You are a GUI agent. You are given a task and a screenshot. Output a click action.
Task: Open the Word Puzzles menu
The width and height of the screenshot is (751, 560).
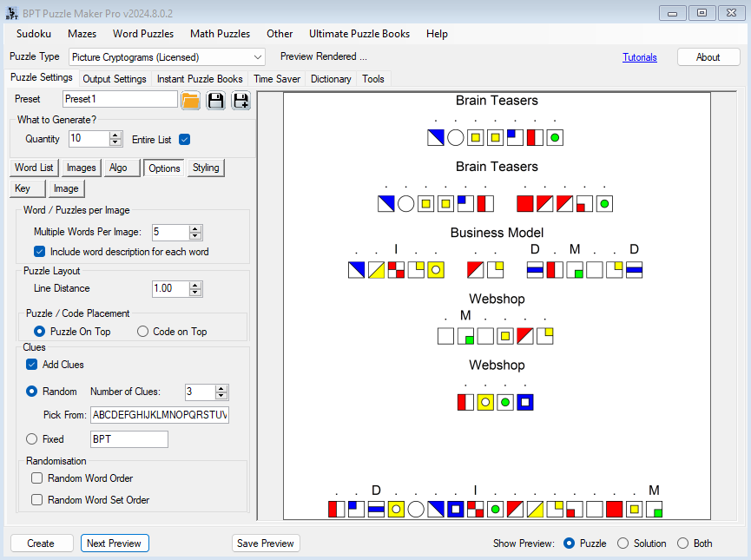pyautogui.click(x=143, y=34)
